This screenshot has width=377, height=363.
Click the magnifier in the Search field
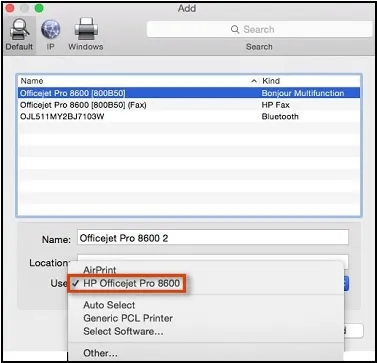(x=235, y=29)
